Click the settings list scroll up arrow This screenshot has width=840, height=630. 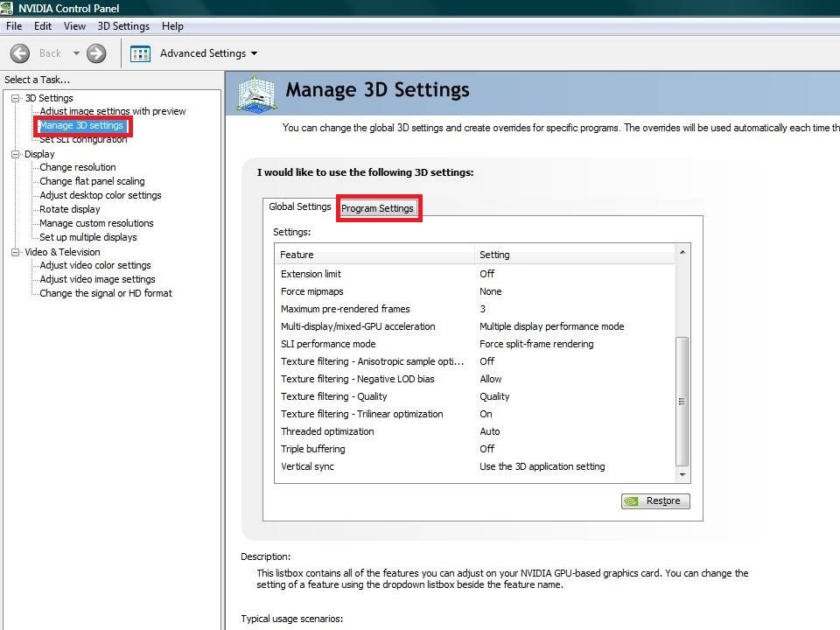tap(682, 252)
